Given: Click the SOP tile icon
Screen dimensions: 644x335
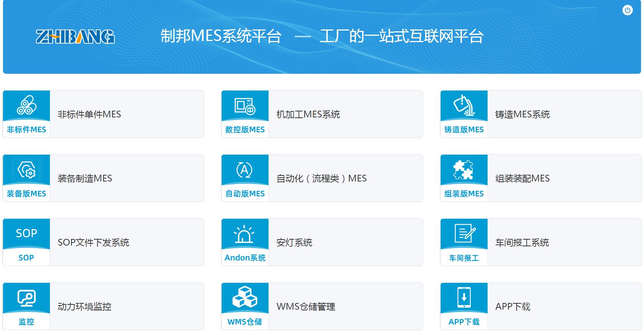Looking at the screenshot, I should [26, 234].
